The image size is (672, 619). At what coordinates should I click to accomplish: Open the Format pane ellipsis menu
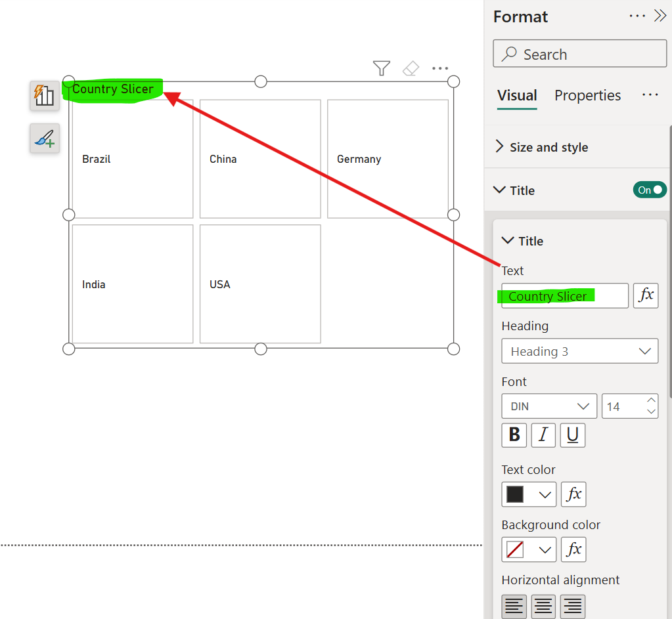(x=637, y=16)
